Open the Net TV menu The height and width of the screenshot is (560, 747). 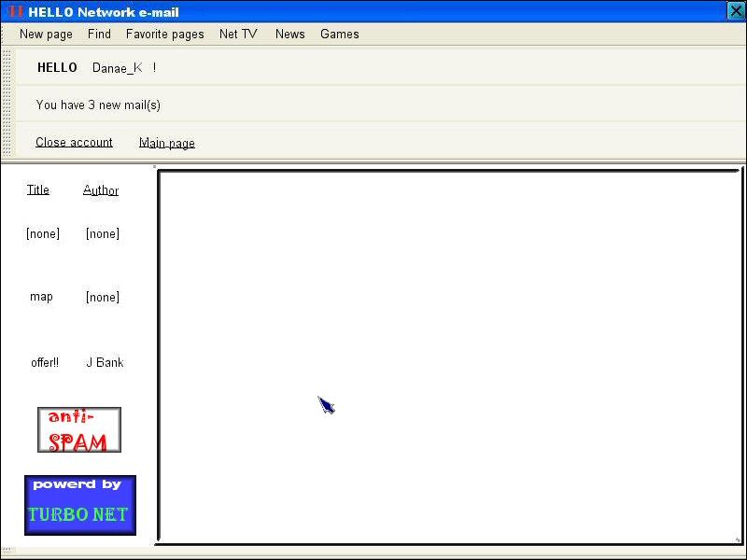[238, 34]
